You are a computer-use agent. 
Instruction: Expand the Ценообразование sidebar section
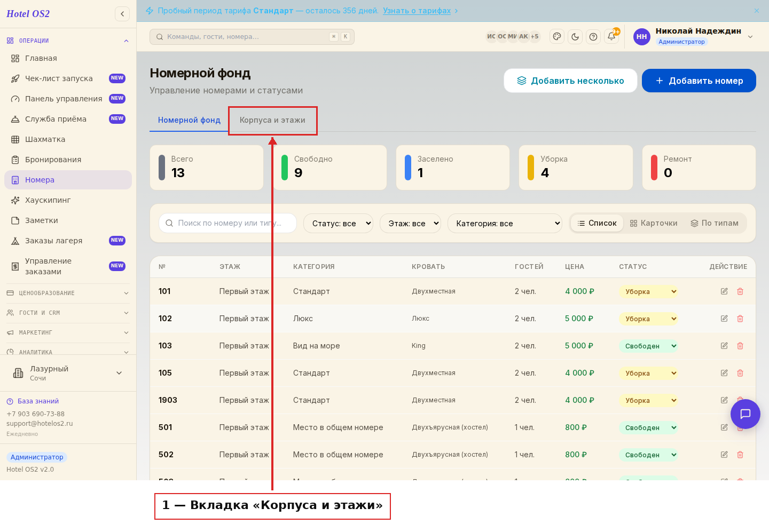(x=68, y=293)
